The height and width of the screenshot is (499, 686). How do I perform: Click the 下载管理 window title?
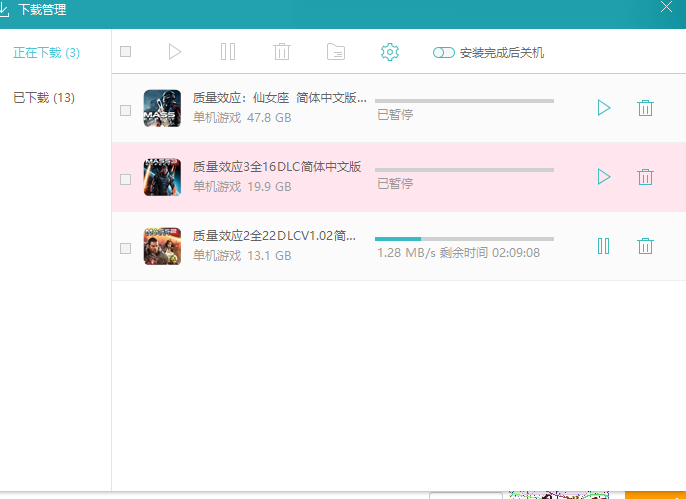(42, 10)
